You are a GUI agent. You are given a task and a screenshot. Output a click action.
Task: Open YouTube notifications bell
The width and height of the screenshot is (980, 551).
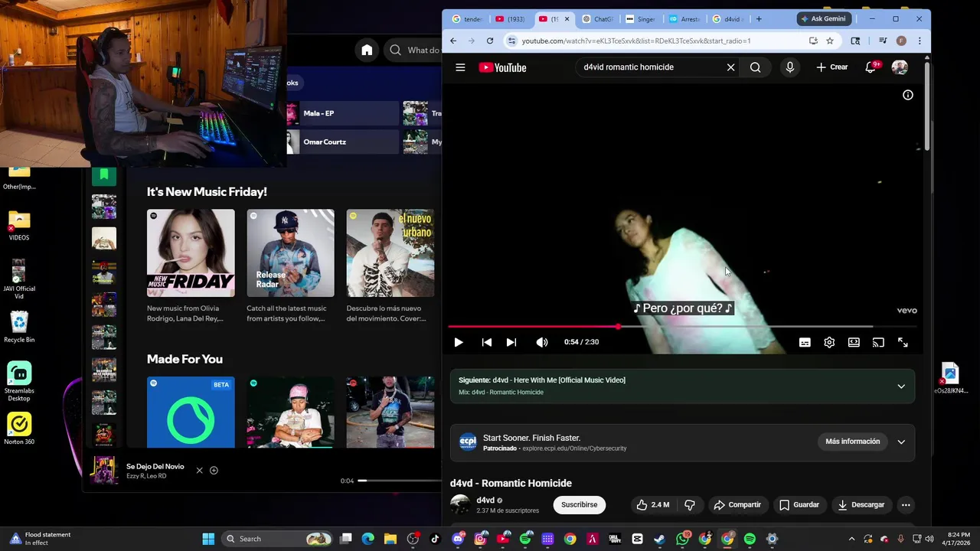871,67
